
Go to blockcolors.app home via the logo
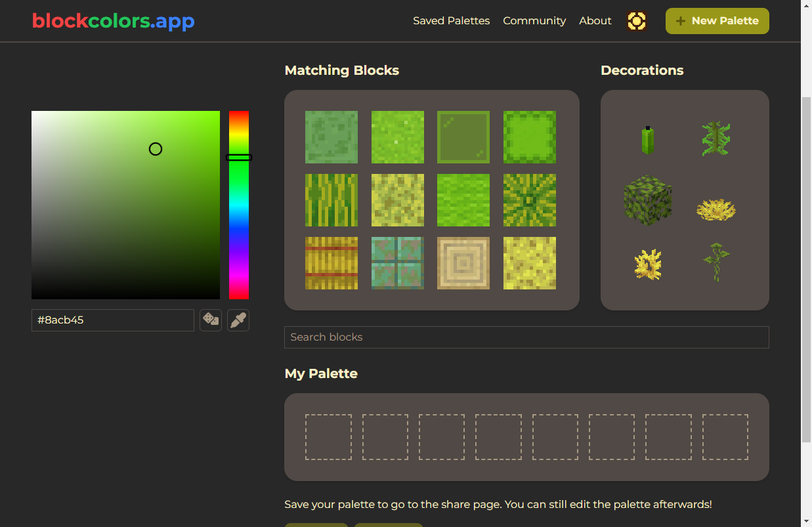click(112, 20)
